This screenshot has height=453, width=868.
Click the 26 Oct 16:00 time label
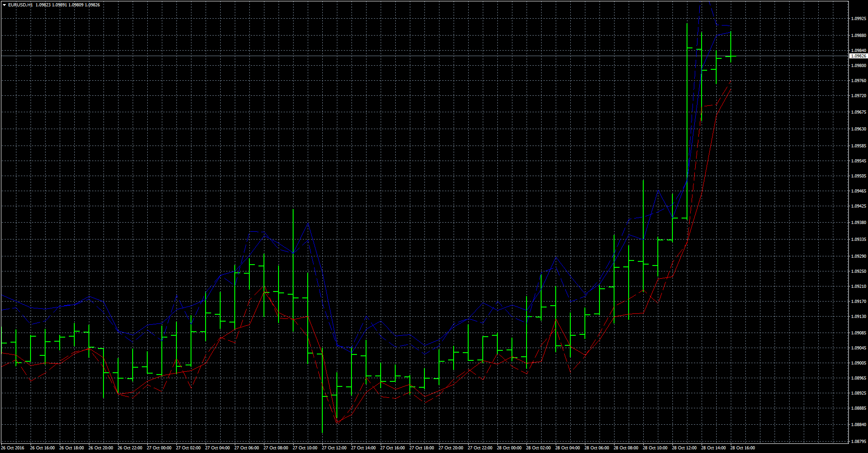click(x=42, y=448)
